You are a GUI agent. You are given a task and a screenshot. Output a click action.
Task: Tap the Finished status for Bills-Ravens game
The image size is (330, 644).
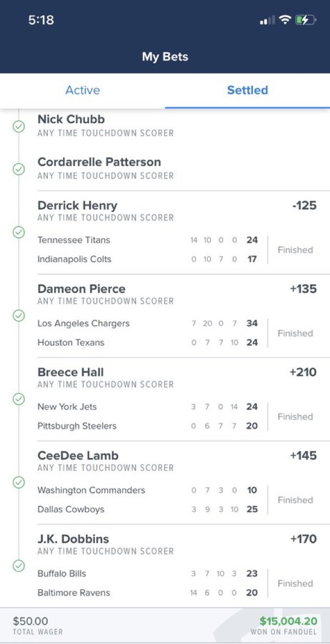(x=295, y=584)
